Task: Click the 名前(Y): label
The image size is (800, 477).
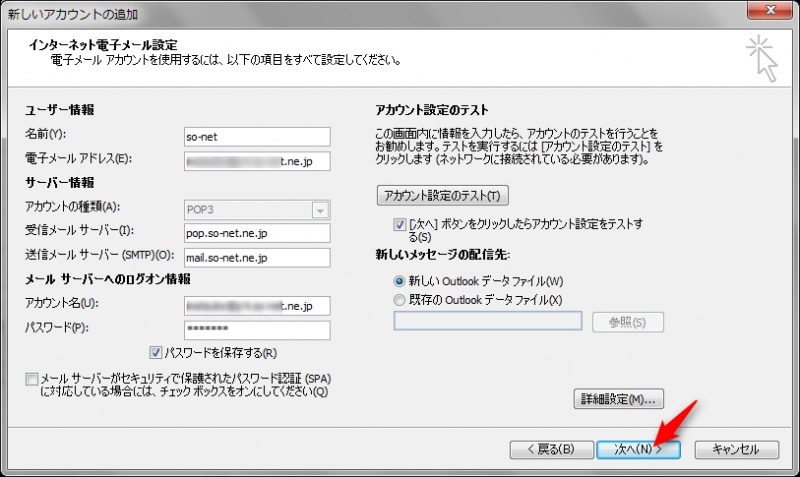Action: tap(45, 134)
